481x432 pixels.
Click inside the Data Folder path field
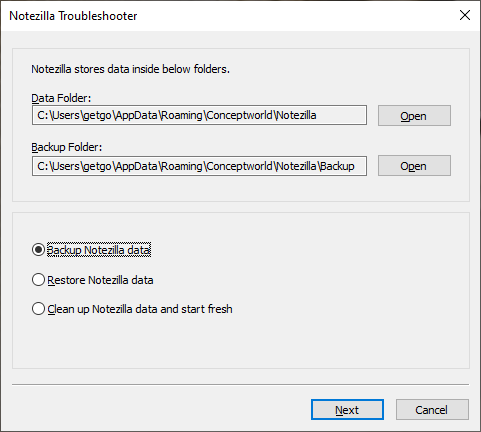click(199, 115)
